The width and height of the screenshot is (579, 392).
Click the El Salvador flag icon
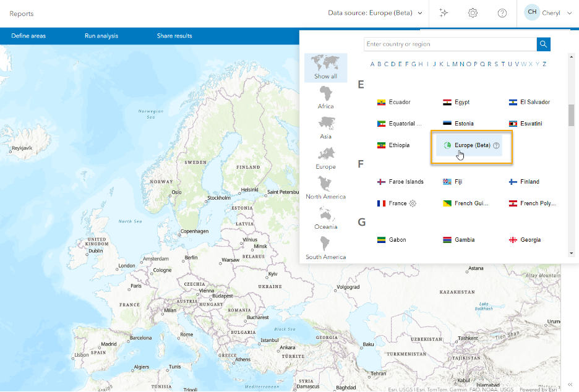(513, 102)
